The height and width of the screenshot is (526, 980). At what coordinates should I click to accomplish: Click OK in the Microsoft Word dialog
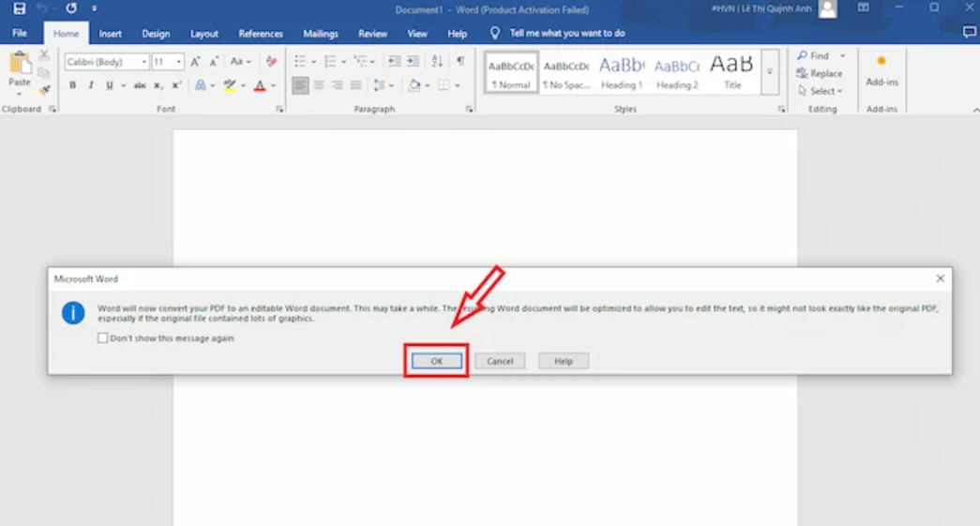coord(437,361)
